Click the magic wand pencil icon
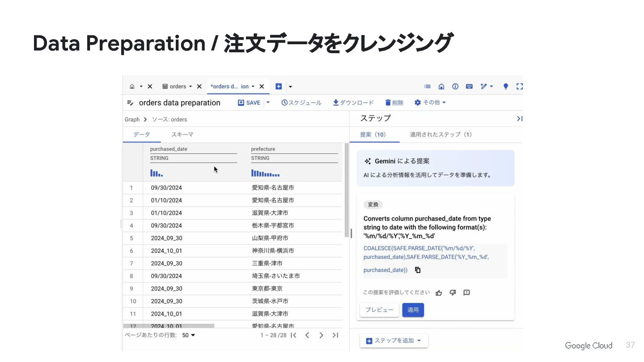 coord(483,87)
